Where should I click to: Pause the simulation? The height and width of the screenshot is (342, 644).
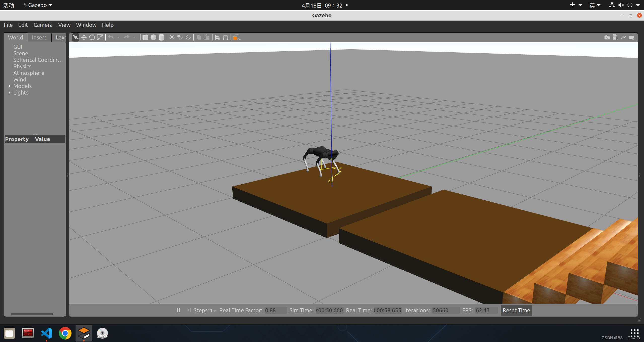pos(178,310)
